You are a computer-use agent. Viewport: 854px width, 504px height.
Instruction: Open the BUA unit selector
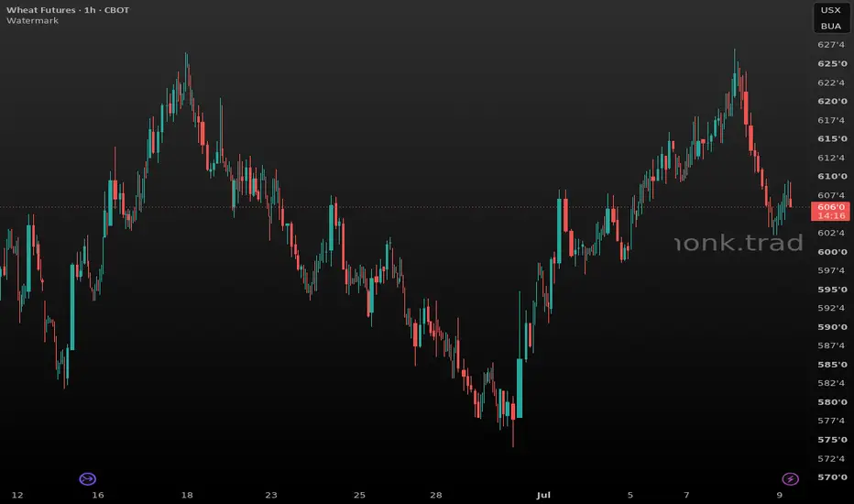(830, 27)
